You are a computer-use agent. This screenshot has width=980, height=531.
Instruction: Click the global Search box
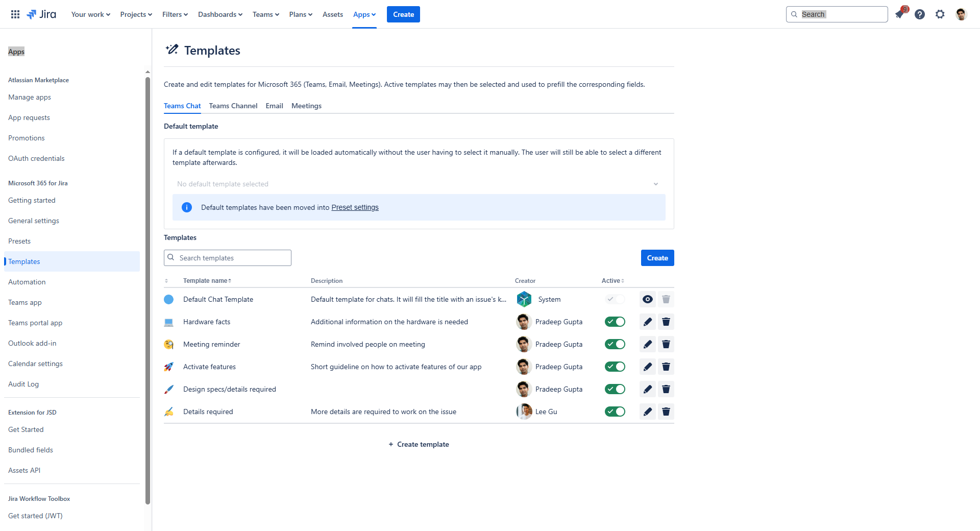837,14
